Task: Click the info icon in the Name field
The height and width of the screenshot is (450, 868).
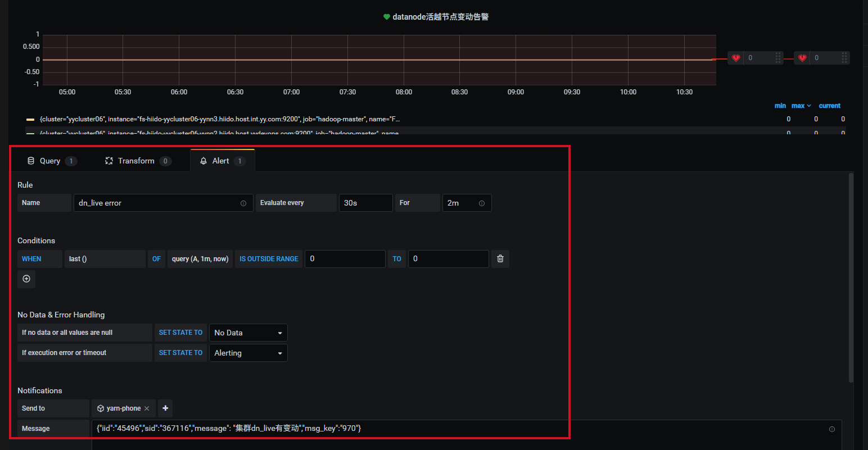Action: [243, 203]
